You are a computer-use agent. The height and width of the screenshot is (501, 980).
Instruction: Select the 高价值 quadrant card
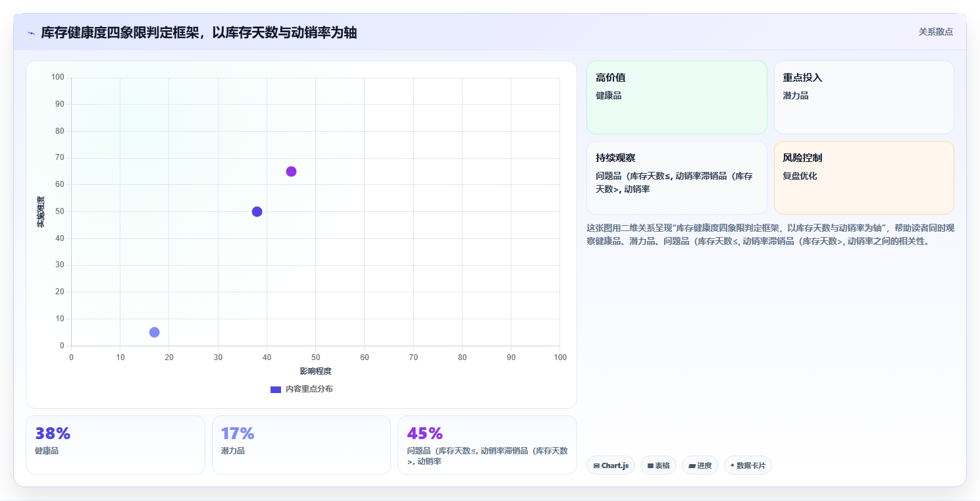(x=677, y=97)
